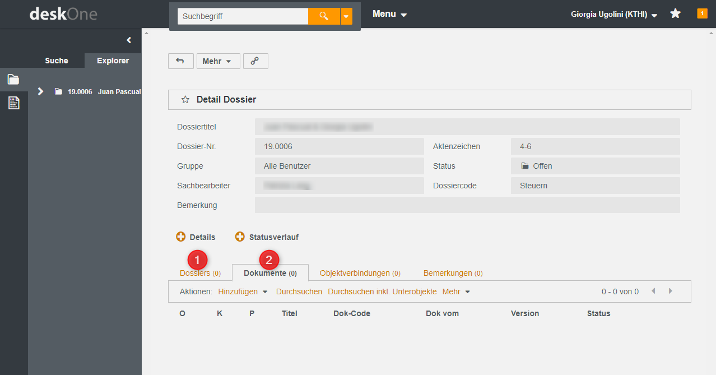716x376 pixels.
Task: Open the Mehr actions dropdown in list
Action: (x=456, y=291)
